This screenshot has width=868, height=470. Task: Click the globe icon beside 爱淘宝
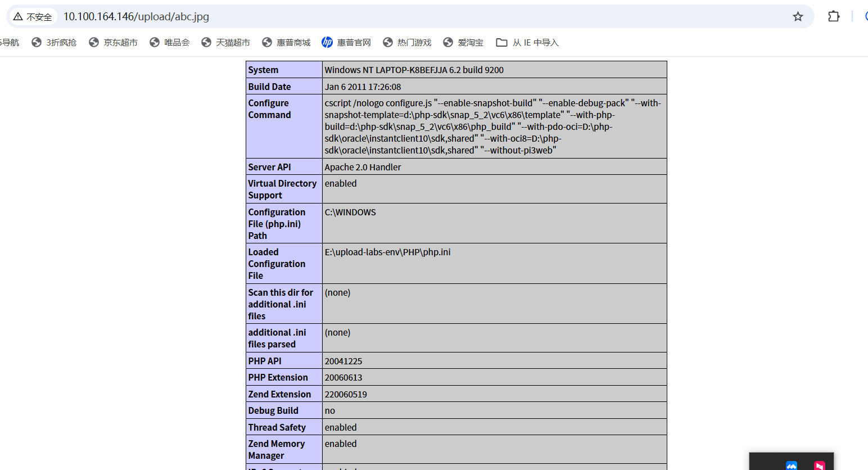click(x=448, y=42)
